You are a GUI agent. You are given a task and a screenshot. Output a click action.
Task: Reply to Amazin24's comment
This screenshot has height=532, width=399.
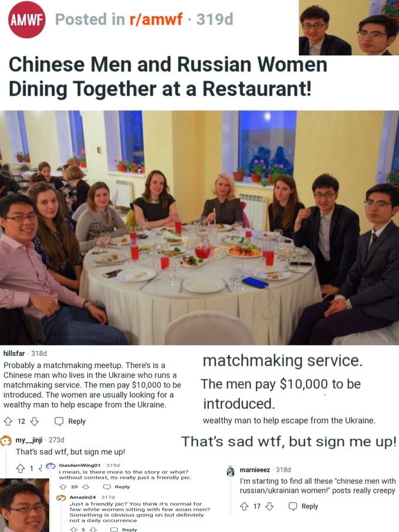tap(124, 529)
